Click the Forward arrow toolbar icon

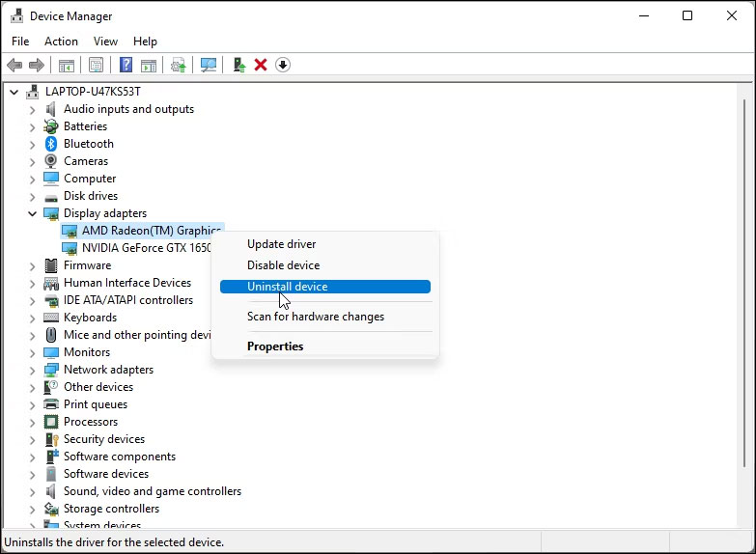[x=37, y=65]
